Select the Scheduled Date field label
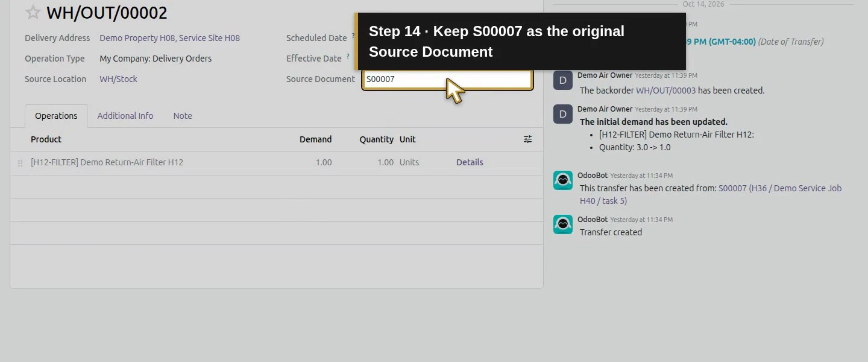Viewport: 868px width, 362px height. (x=316, y=38)
